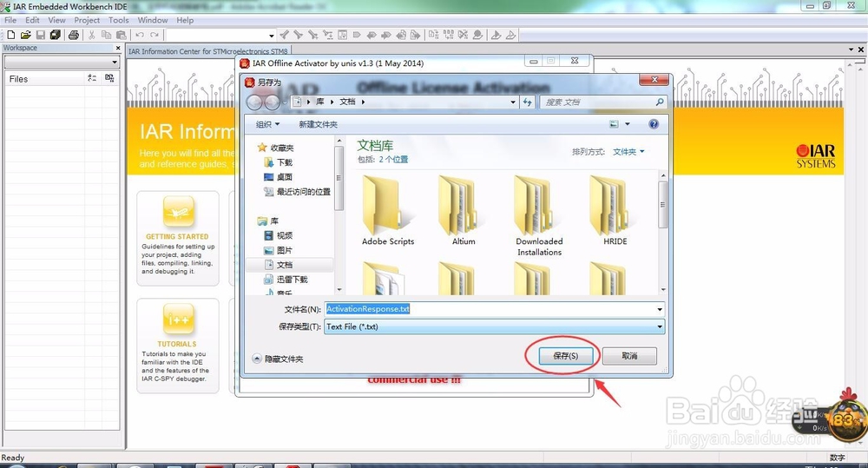Image resolution: width=868 pixels, height=468 pixels.
Task: Click the Print icon in IAR toolbar
Action: tap(73, 35)
